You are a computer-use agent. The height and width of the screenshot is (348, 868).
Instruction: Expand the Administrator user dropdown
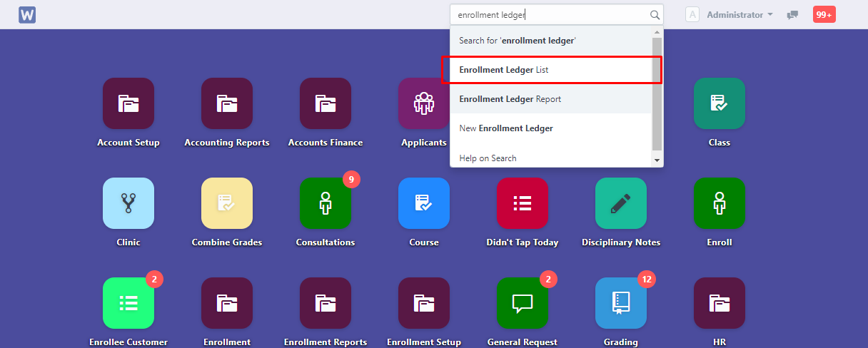point(740,14)
